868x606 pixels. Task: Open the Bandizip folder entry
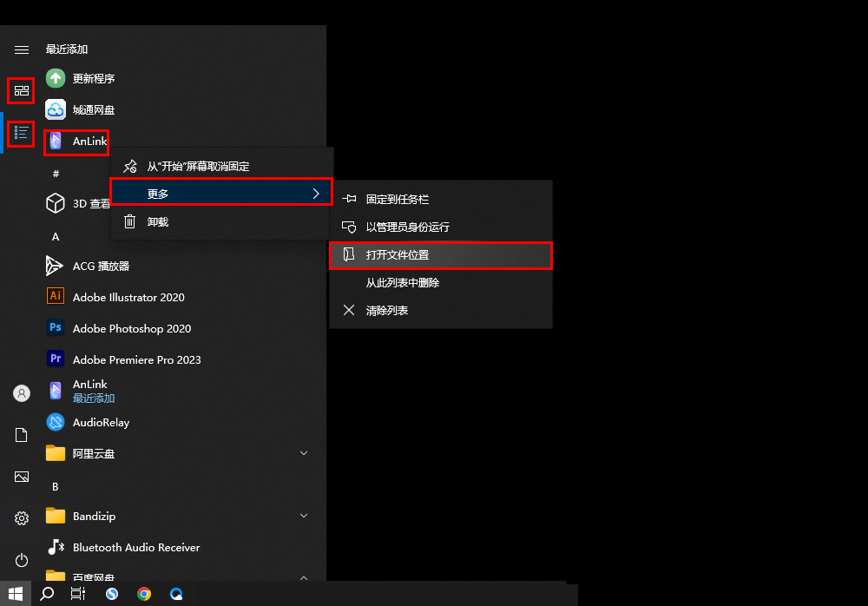(177, 516)
